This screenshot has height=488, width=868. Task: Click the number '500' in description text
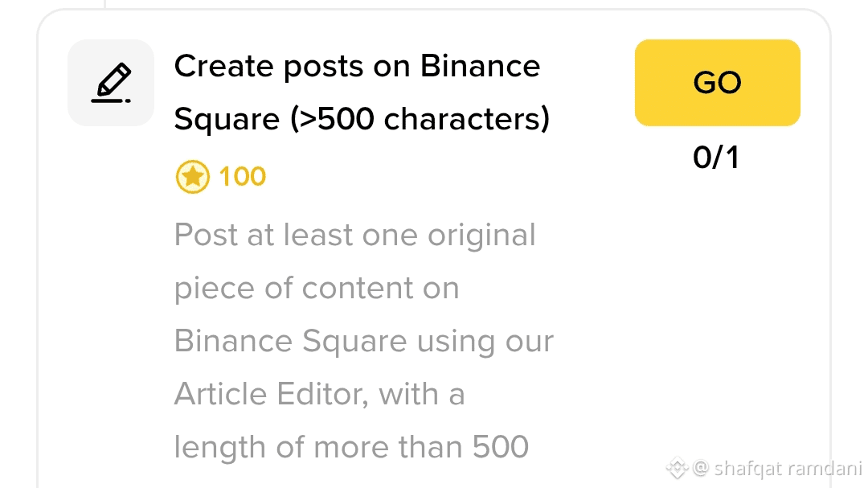coord(501,448)
